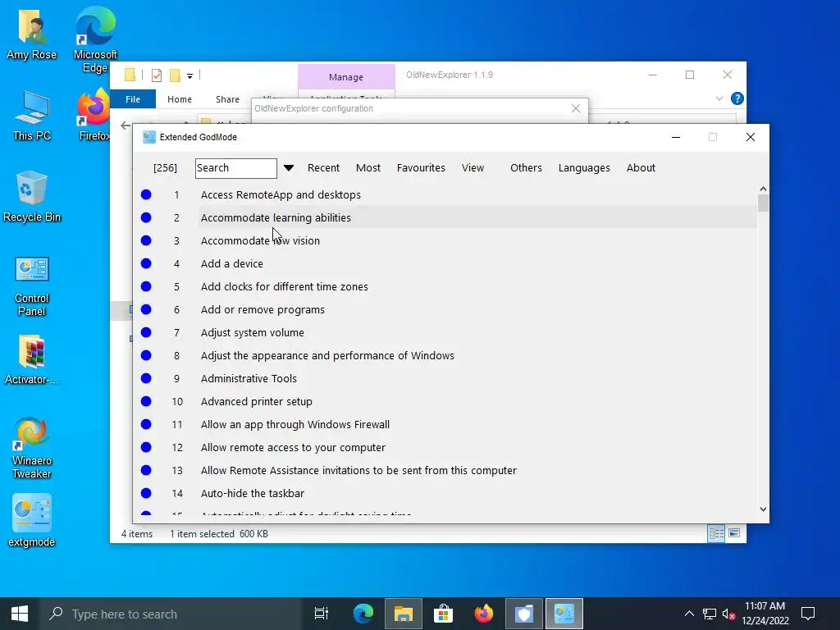Switch to the Home ribbon tab
This screenshot has height=630, width=840.
coord(180,99)
